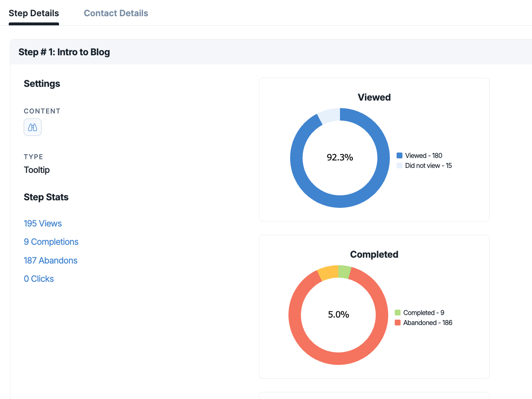
Task: Switch to the Contact Details tab
Action: 116,13
